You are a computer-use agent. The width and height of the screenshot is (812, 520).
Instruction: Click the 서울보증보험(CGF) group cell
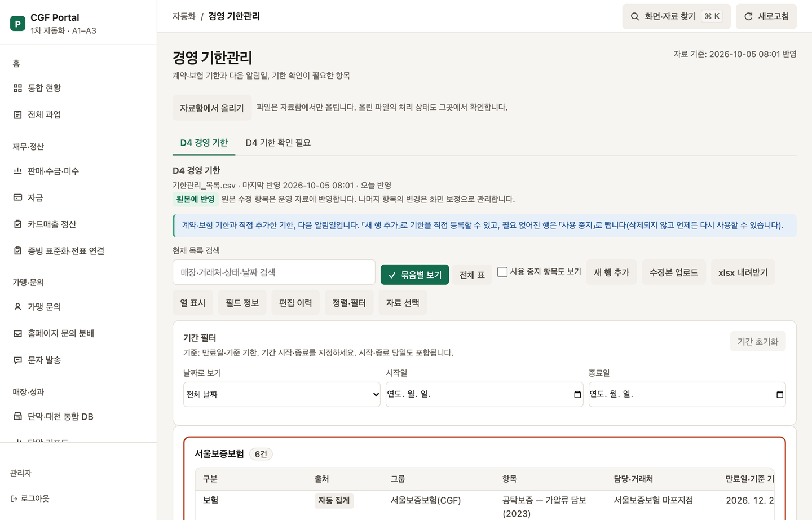426,500
